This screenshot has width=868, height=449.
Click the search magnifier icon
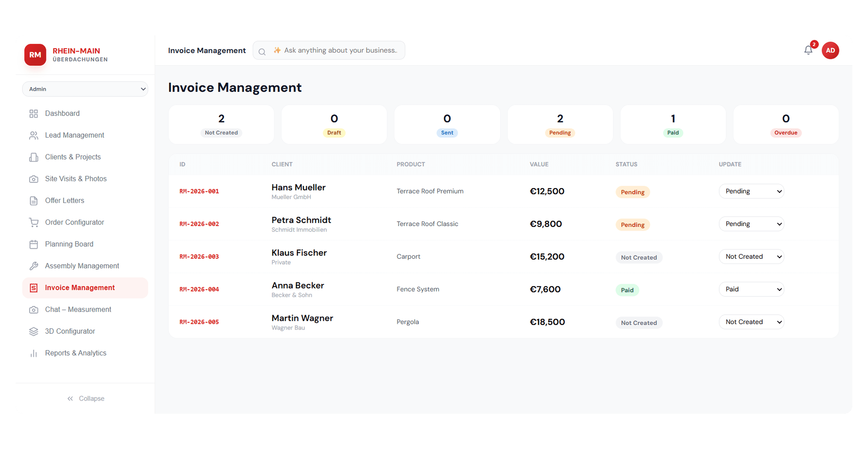coord(262,52)
